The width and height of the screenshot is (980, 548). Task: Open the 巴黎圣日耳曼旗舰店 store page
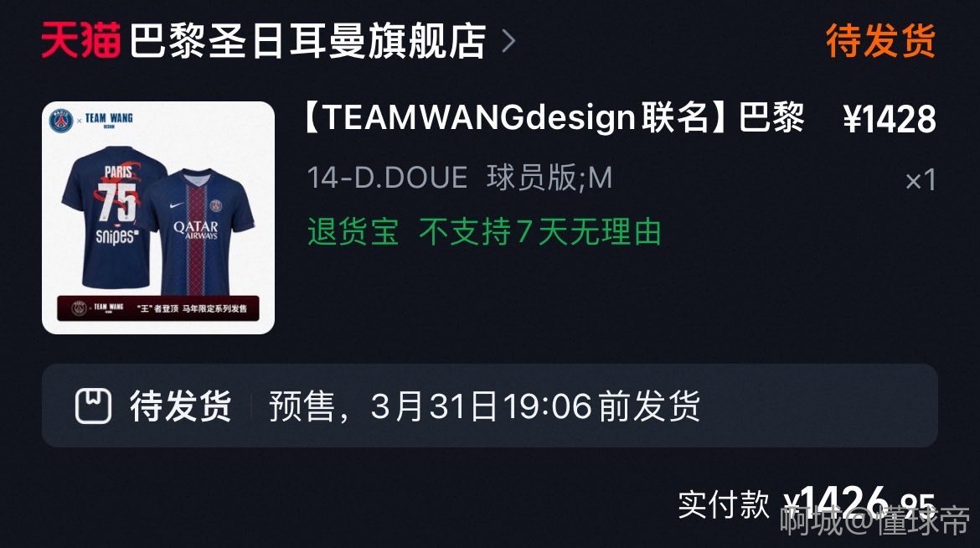pos(308,41)
